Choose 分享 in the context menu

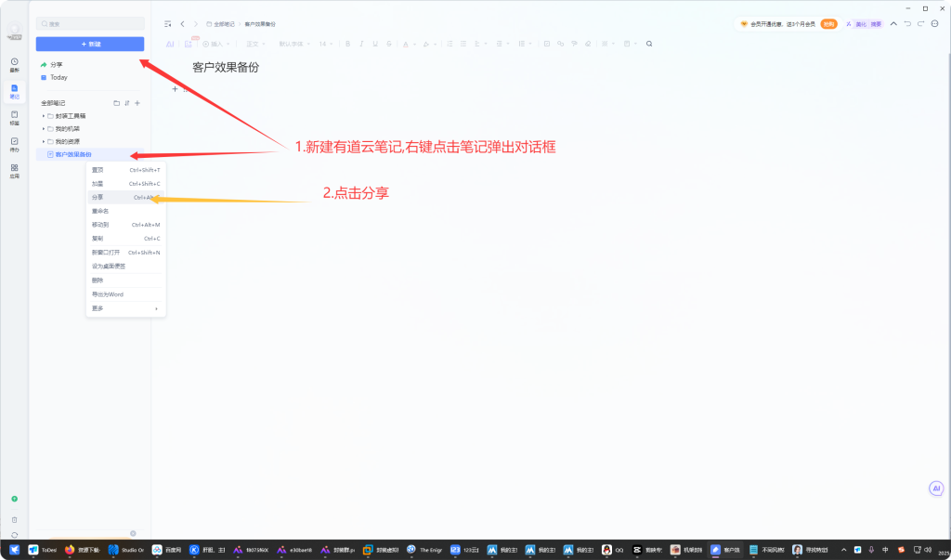pos(126,197)
